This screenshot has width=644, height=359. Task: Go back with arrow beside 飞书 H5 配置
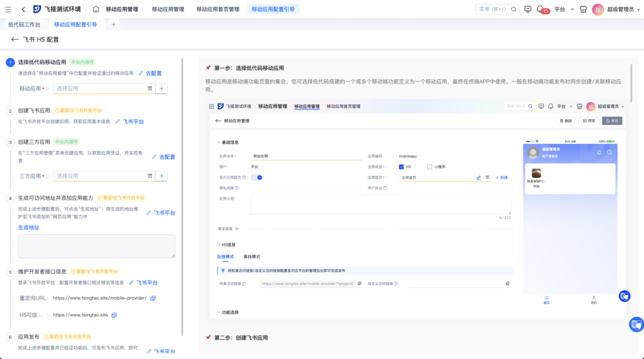[15, 39]
